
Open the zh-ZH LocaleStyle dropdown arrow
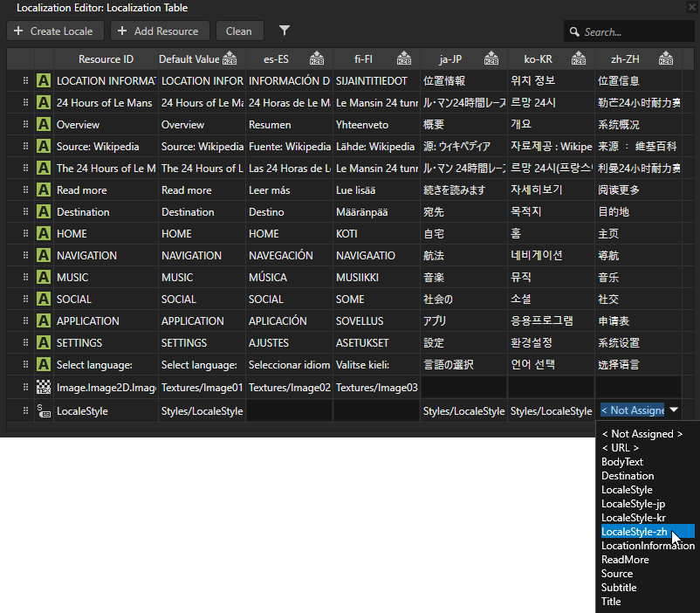(674, 410)
